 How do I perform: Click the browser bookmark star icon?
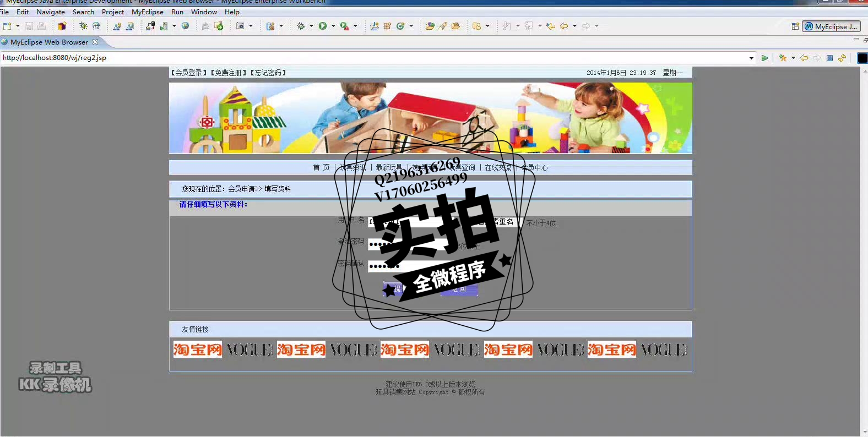pos(782,58)
